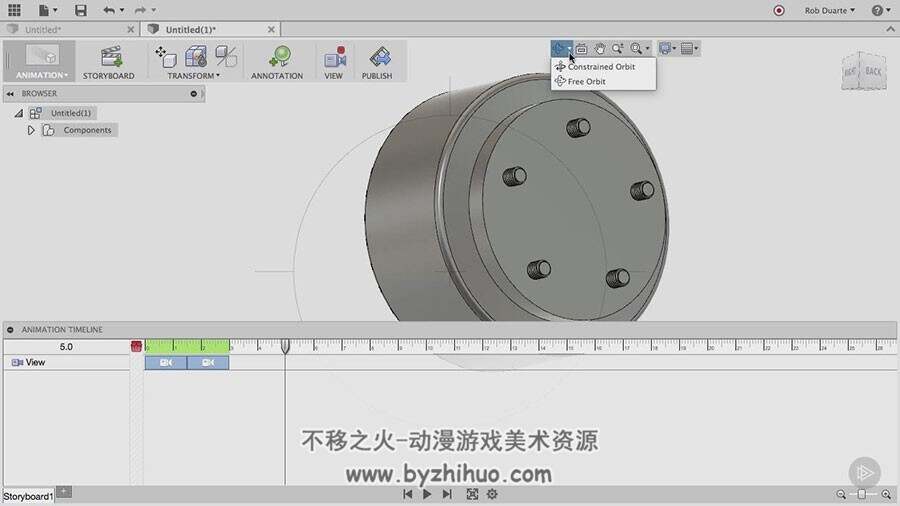Click the red scratch zone marker
This screenshot has width=900, height=506.
tap(136, 346)
